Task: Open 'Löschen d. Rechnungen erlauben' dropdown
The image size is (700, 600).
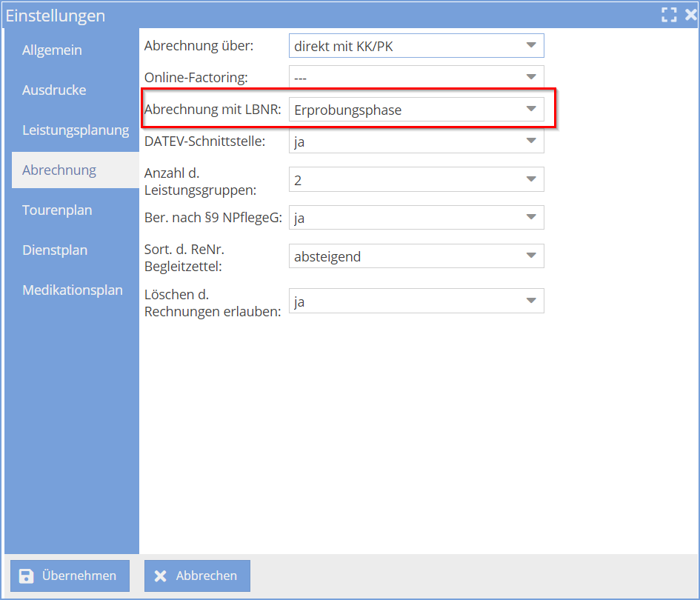Action: pos(530,301)
